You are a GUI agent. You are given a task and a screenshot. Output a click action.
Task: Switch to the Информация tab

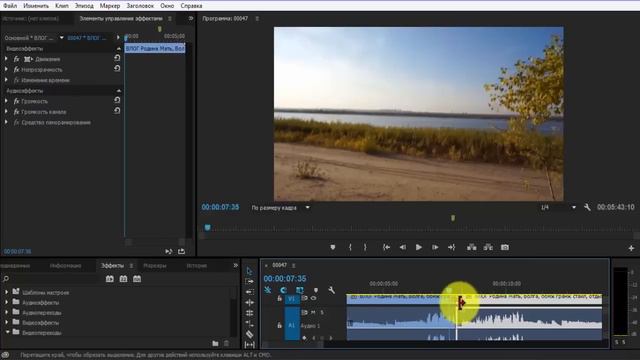point(65,266)
